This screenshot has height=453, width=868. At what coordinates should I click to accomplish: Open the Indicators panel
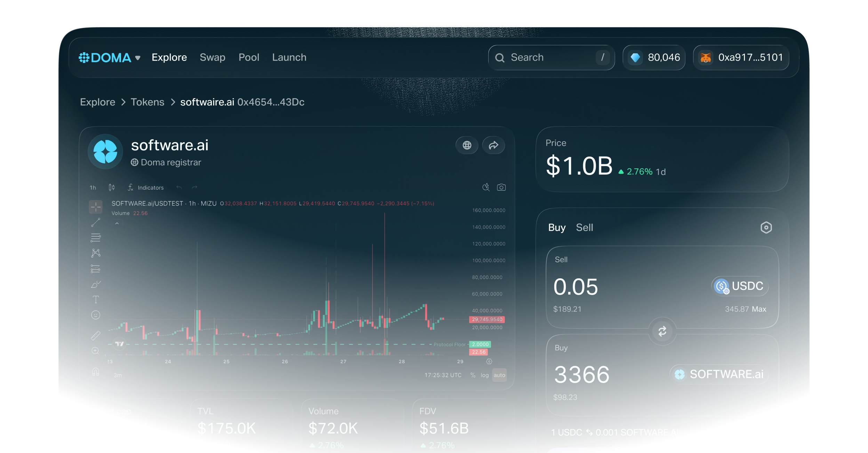pyautogui.click(x=151, y=187)
